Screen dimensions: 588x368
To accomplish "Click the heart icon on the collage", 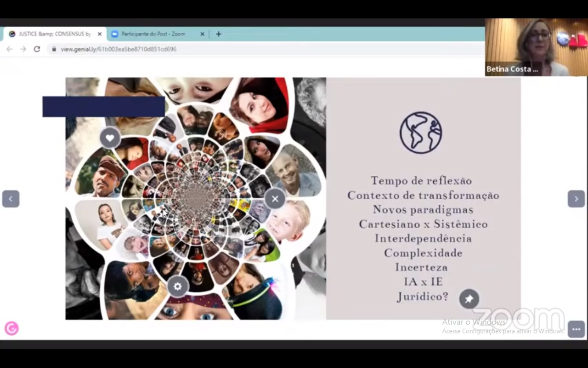I will (110, 138).
